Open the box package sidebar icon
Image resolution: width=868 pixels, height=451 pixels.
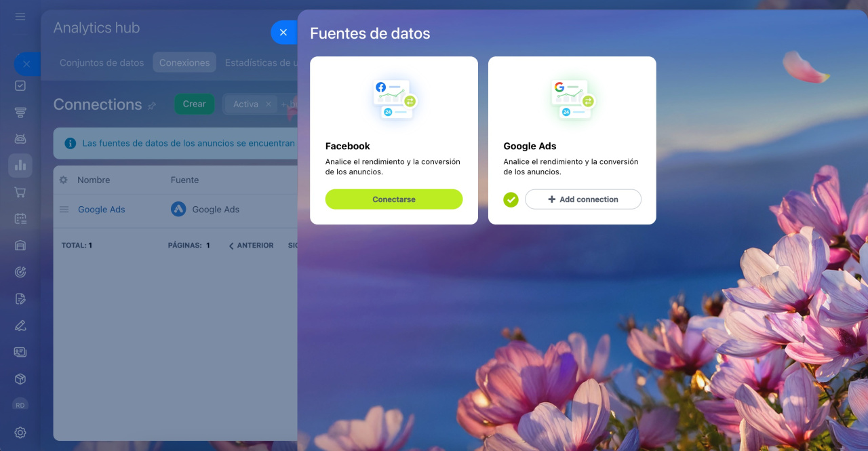coord(20,379)
